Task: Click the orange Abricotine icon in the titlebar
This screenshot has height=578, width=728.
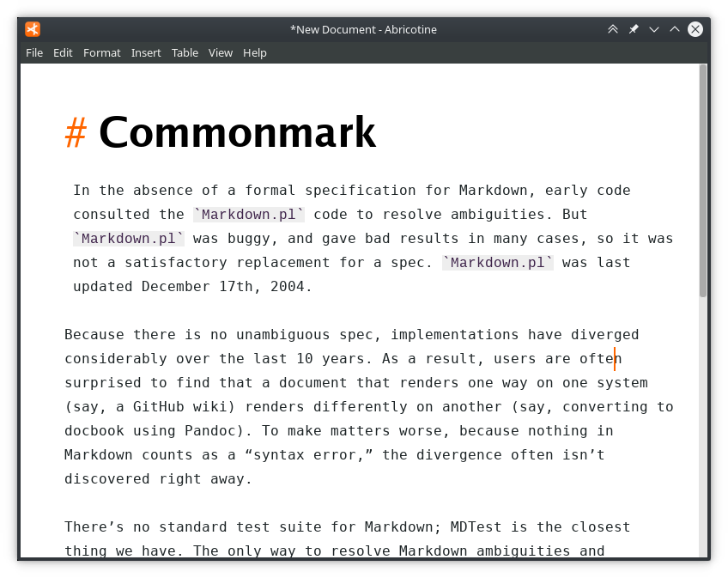Action: [33, 28]
